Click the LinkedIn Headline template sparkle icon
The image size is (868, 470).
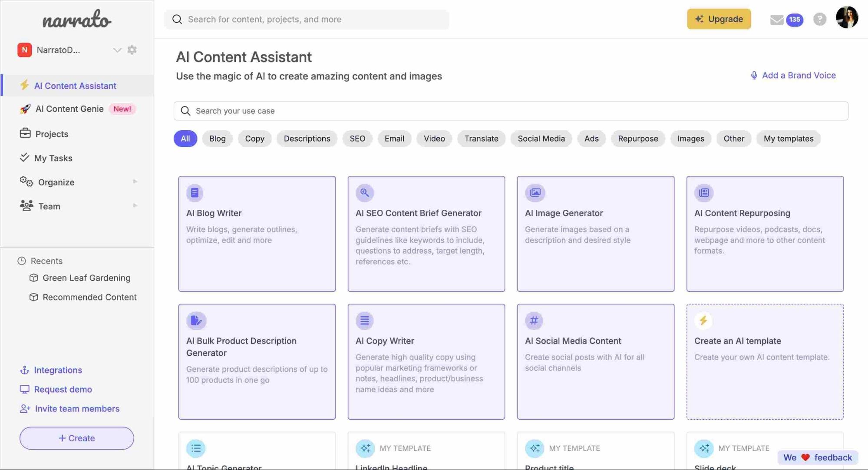(365, 448)
